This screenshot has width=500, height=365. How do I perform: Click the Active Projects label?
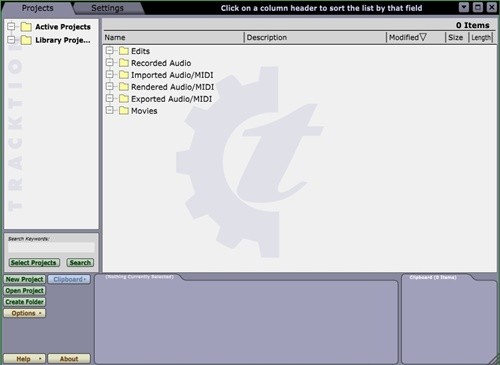click(x=63, y=27)
